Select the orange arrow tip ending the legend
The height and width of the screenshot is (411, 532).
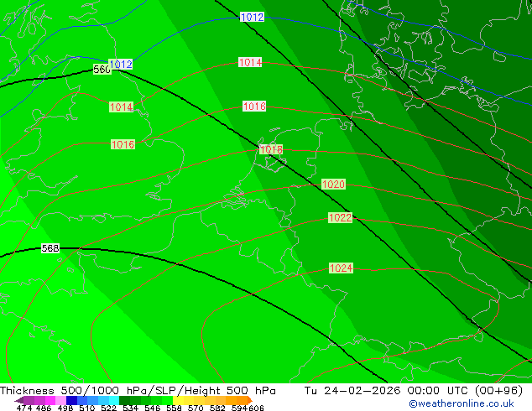tap(250, 400)
